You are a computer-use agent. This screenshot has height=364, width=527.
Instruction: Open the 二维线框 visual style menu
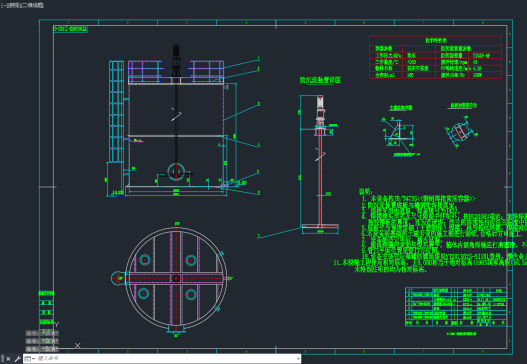point(32,5)
